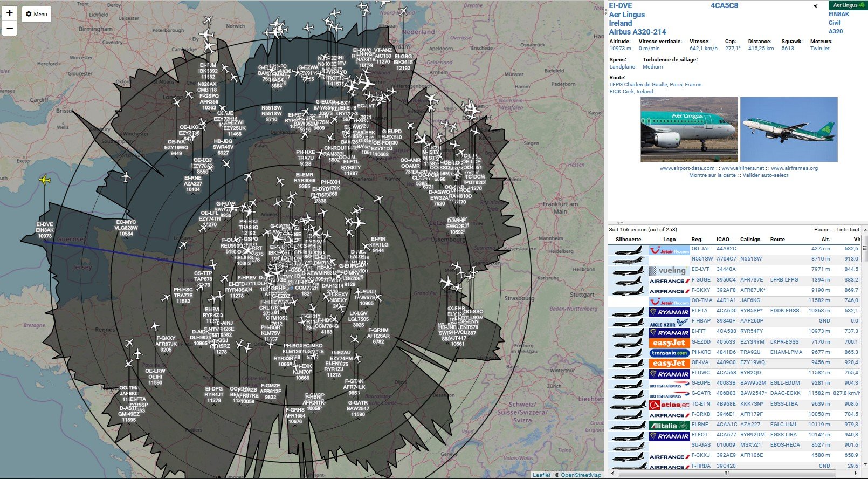This screenshot has height=479, width=868.
Task: Click route EGLL-EDDM in G-EUPE row
Action: pyautogui.click(x=785, y=384)
